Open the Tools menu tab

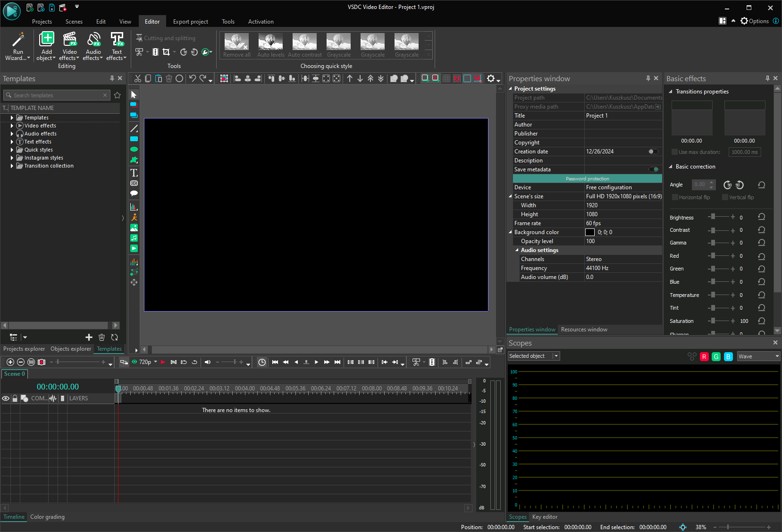click(228, 22)
